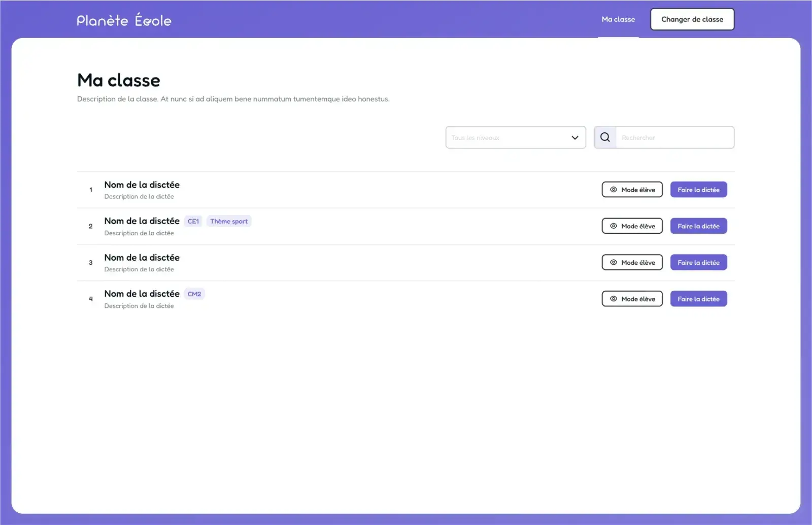Viewport: 812px width, 525px height.
Task: Click the level filter chevron arrow
Action: point(575,137)
